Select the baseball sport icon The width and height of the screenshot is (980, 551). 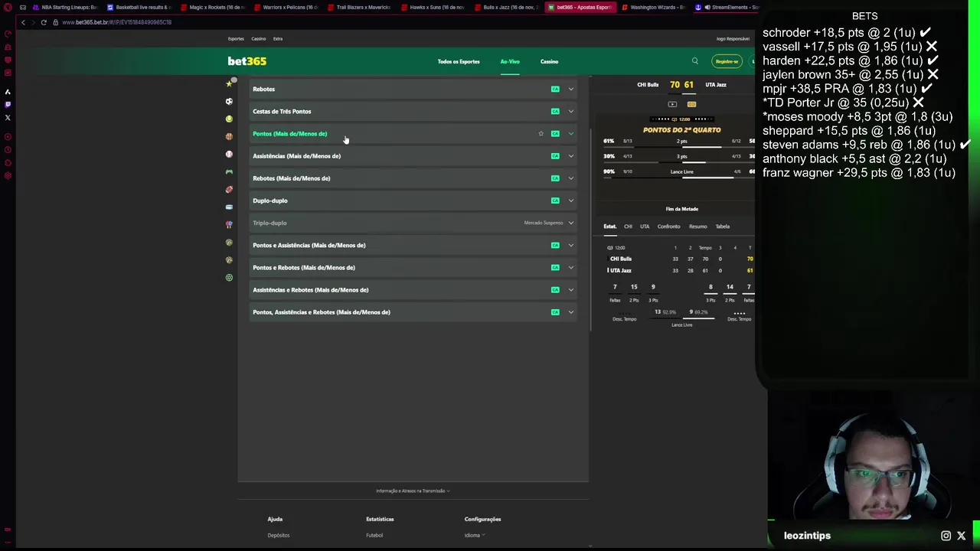click(x=229, y=154)
